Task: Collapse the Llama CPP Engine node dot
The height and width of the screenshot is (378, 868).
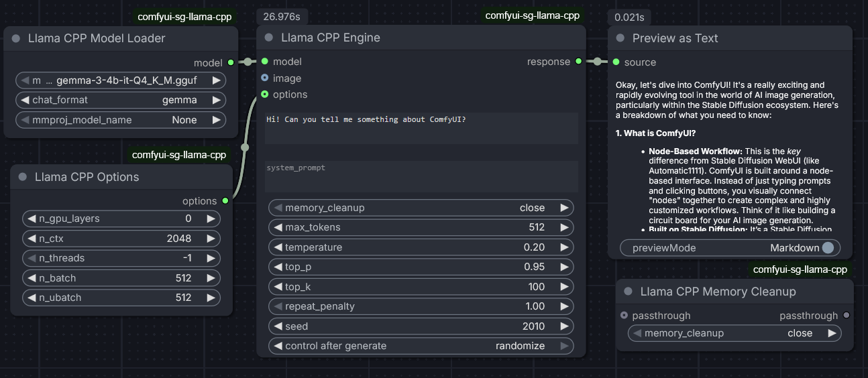Action: [x=269, y=38]
